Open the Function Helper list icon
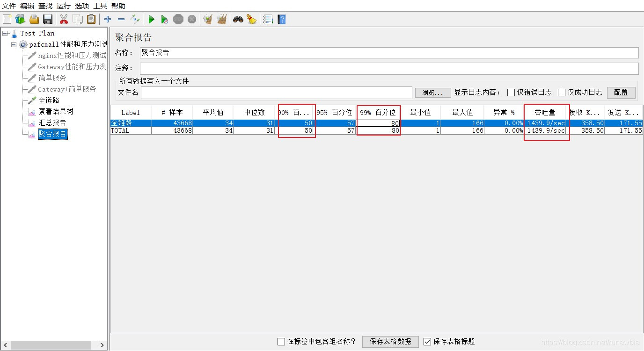This screenshot has height=351, width=644. pos(268,19)
